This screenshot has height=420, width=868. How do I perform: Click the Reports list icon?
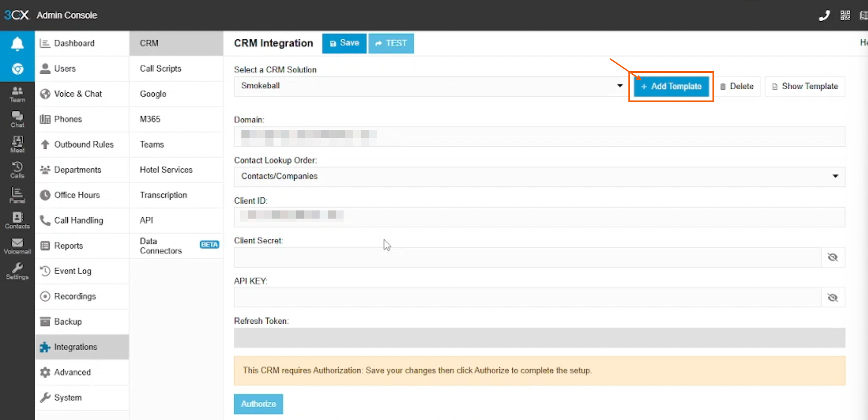click(45, 246)
